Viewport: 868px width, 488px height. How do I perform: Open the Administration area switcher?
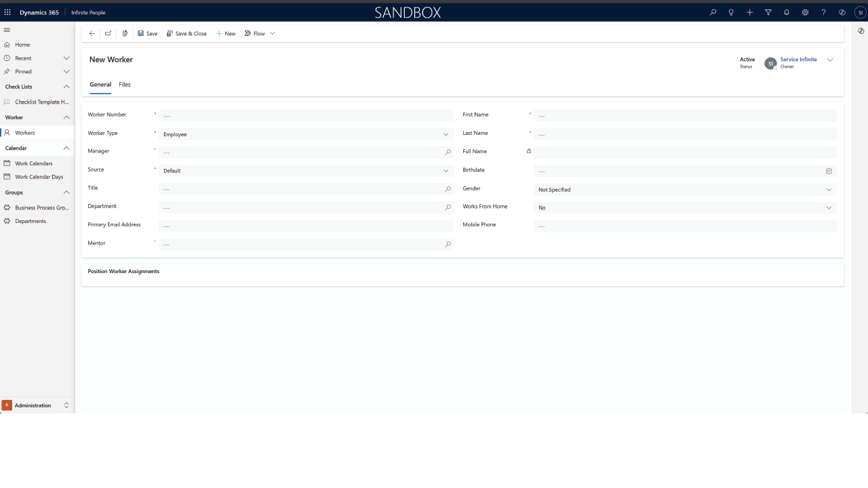37,405
